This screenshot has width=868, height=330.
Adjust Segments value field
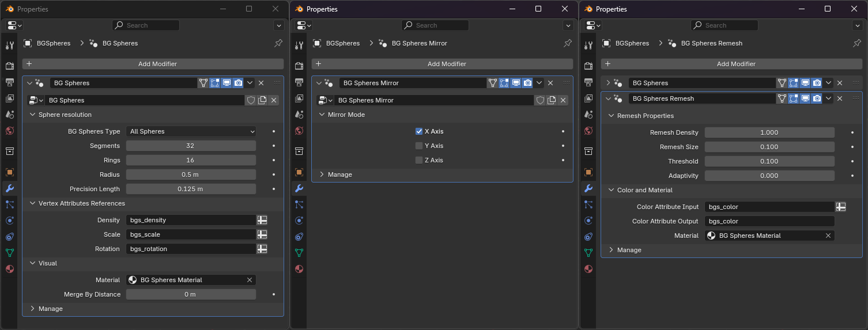(x=191, y=146)
